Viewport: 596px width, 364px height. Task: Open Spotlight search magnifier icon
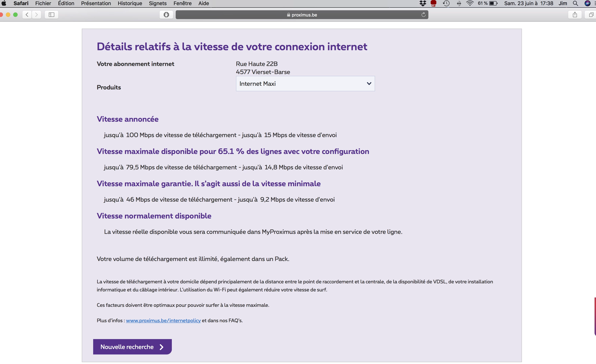pyautogui.click(x=575, y=3)
